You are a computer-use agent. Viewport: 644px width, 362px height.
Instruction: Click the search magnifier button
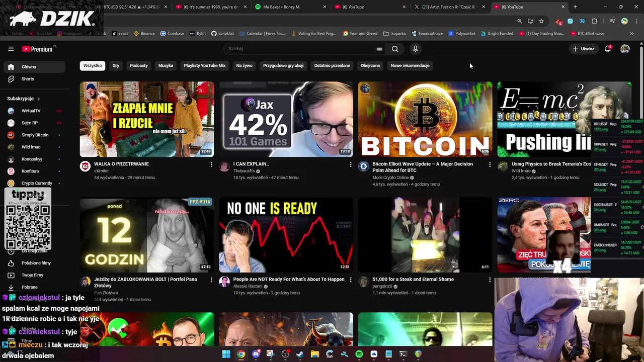[395, 49]
